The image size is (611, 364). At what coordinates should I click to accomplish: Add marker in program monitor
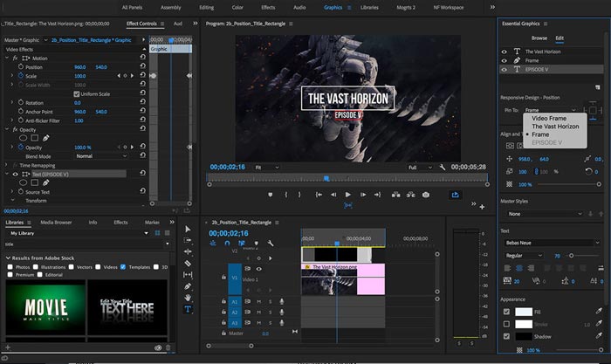[x=271, y=195]
